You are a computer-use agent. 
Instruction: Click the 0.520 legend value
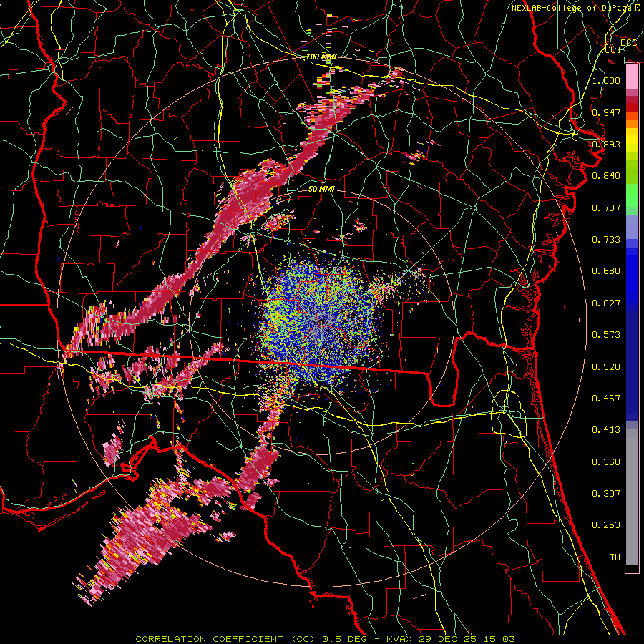[x=606, y=367]
